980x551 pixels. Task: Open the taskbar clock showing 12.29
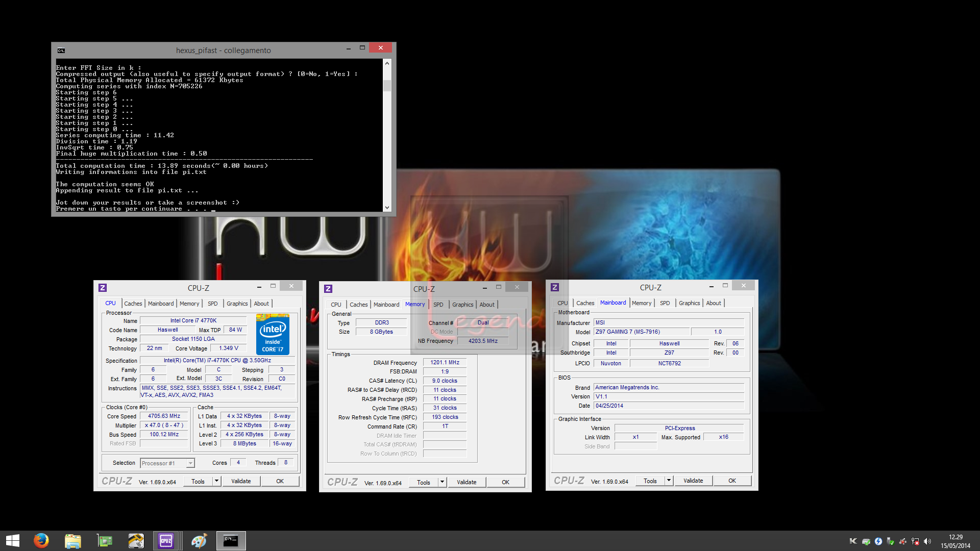(x=955, y=541)
